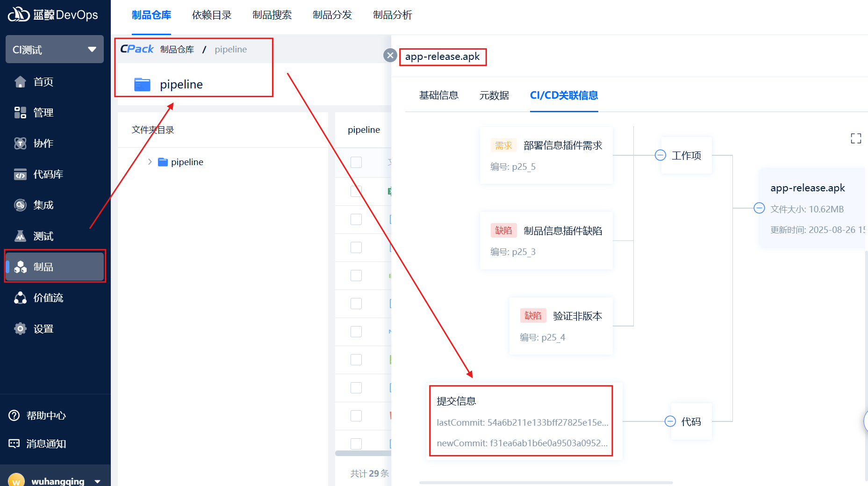Check the first file row checkbox
Viewport: 868px width, 486px height.
click(x=356, y=191)
